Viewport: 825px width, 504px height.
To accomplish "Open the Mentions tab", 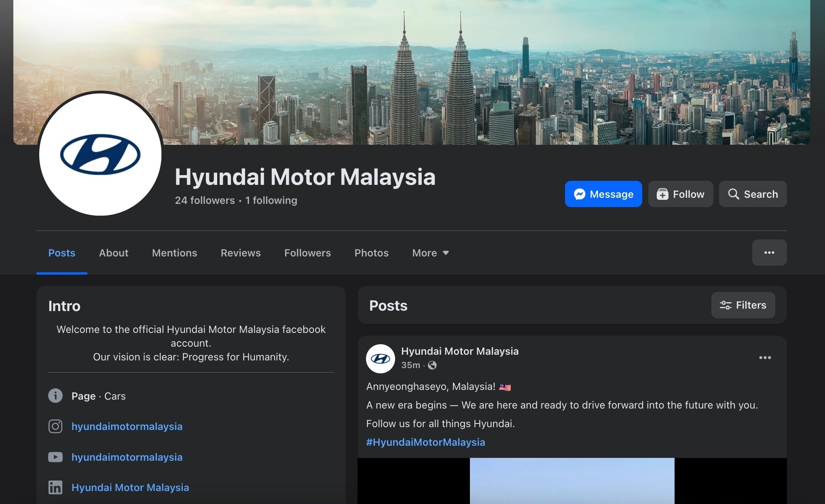I will point(174,253).
